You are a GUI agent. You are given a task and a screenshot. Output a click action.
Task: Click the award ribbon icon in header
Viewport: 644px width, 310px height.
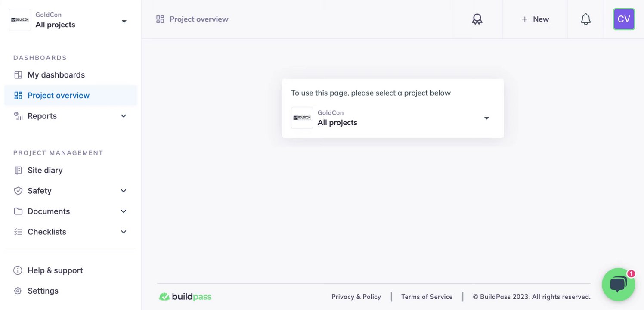pos(477,19)
